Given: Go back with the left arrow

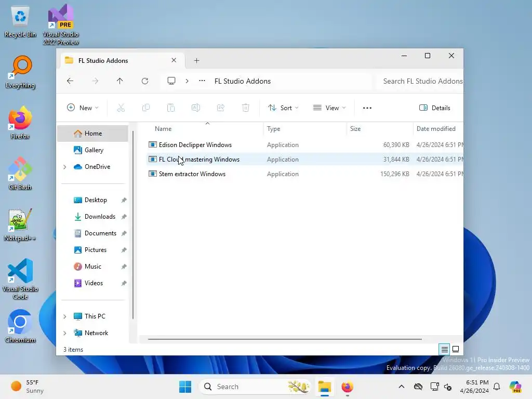Looking at the screenshot, I should tap(70, 81).
